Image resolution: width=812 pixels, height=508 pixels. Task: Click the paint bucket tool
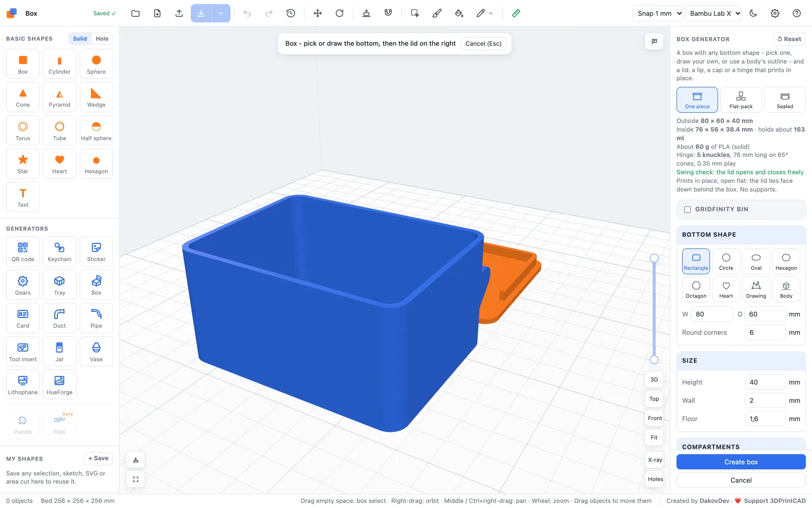tap(459, 13)
